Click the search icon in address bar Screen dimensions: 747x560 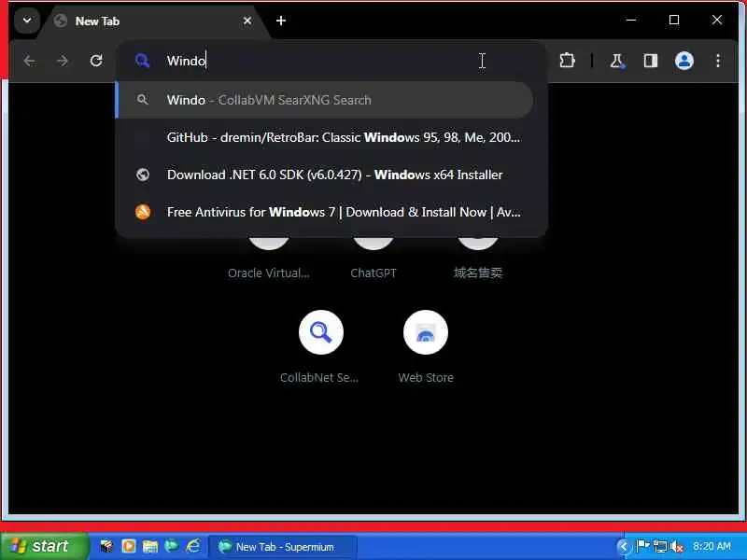tap(142, 61)
